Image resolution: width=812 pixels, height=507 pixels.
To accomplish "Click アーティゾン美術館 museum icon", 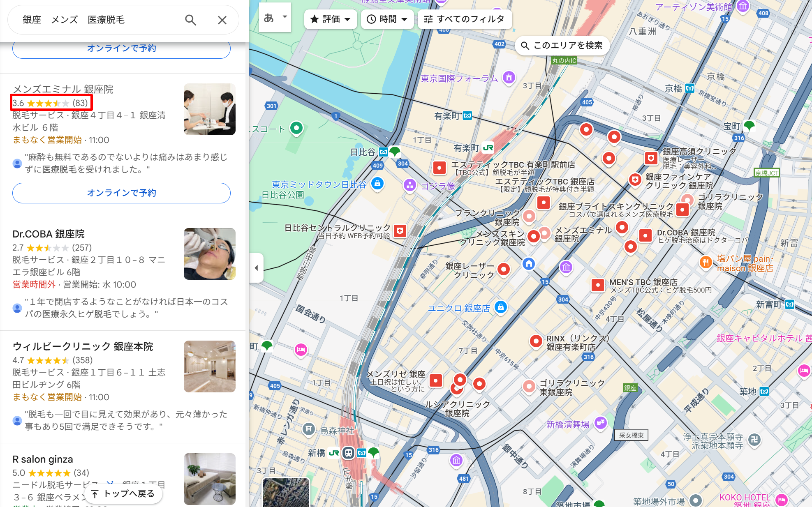I will pos(743,6).
